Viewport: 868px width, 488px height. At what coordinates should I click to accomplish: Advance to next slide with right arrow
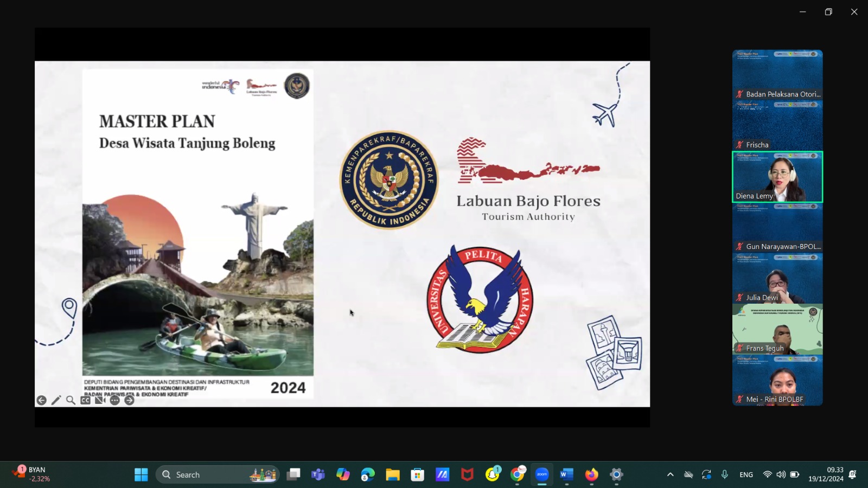pyautogui.click(x=129, y=400)
